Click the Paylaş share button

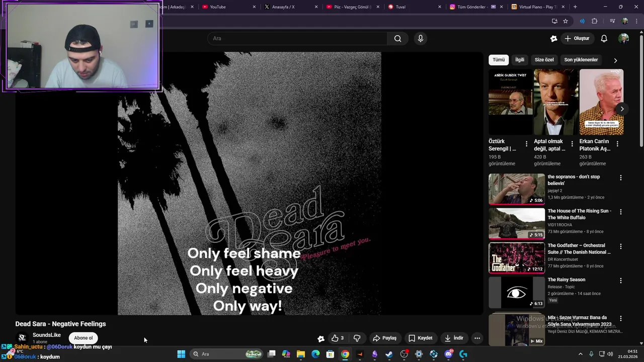(384, 338)
